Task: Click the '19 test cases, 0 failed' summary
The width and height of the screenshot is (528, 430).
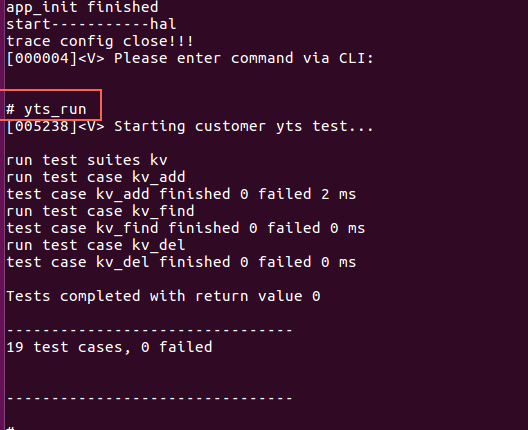Action: [x=109, y=347]
